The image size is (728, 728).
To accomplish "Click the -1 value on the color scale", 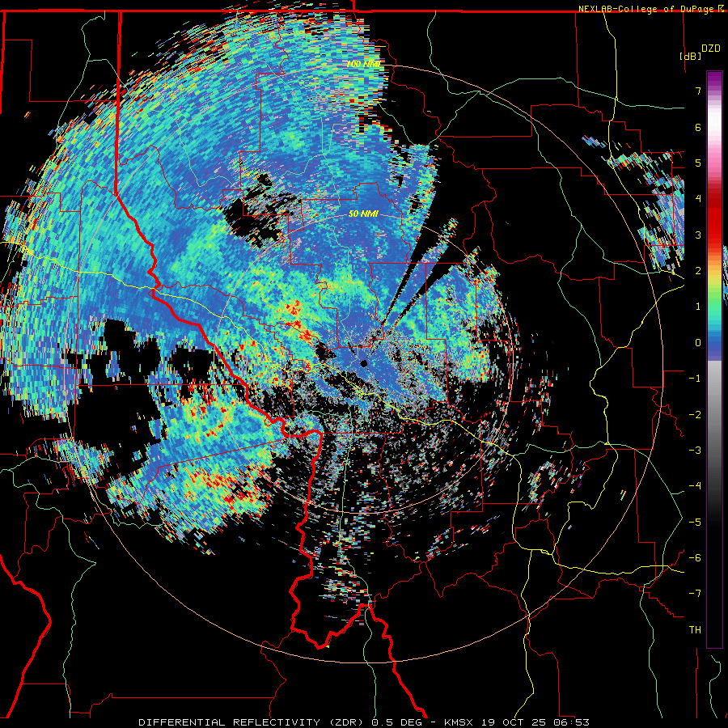I will coord(695,379).
